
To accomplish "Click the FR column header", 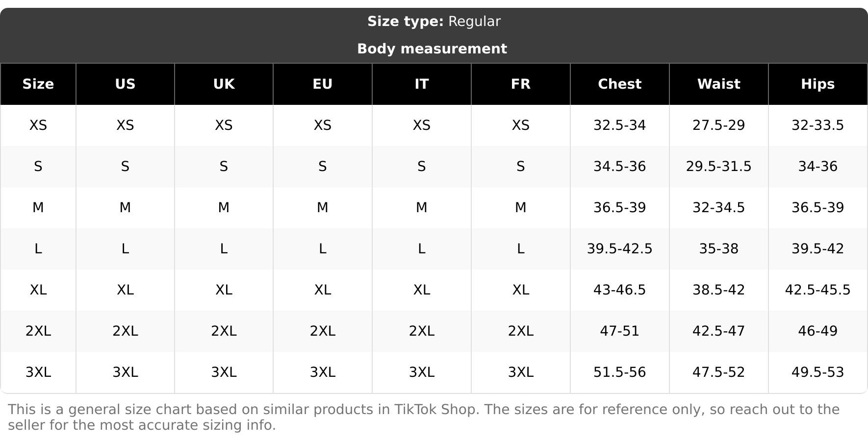I will (x=521, y=84).
